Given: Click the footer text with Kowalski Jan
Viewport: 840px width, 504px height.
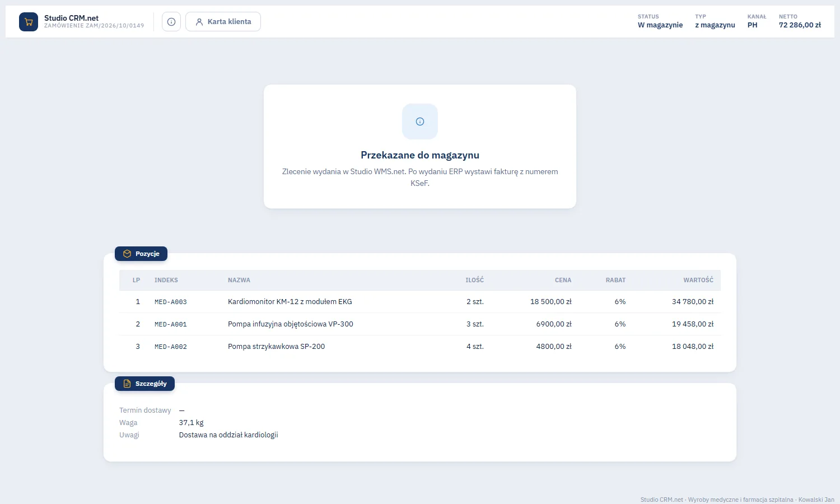Looking at the screenshot, I should pos(738,500).
